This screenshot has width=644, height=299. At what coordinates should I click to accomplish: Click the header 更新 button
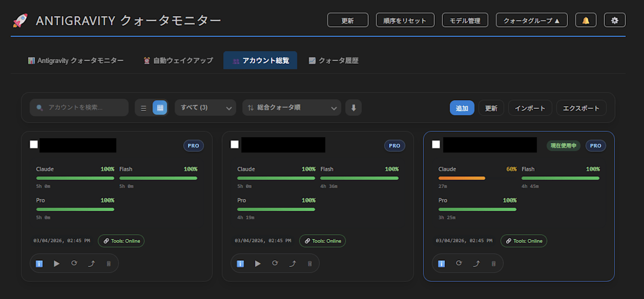click(x=348, y=20)
